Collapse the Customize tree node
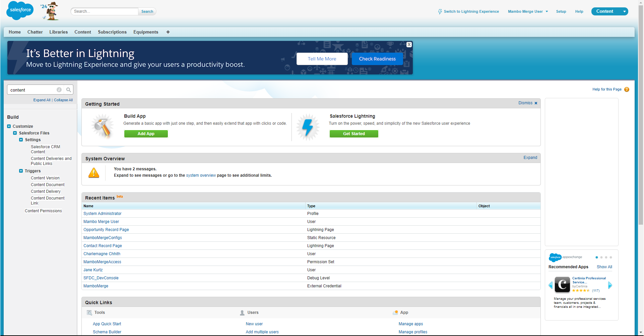This screenshot has height=336, width=644. point(9,126)
